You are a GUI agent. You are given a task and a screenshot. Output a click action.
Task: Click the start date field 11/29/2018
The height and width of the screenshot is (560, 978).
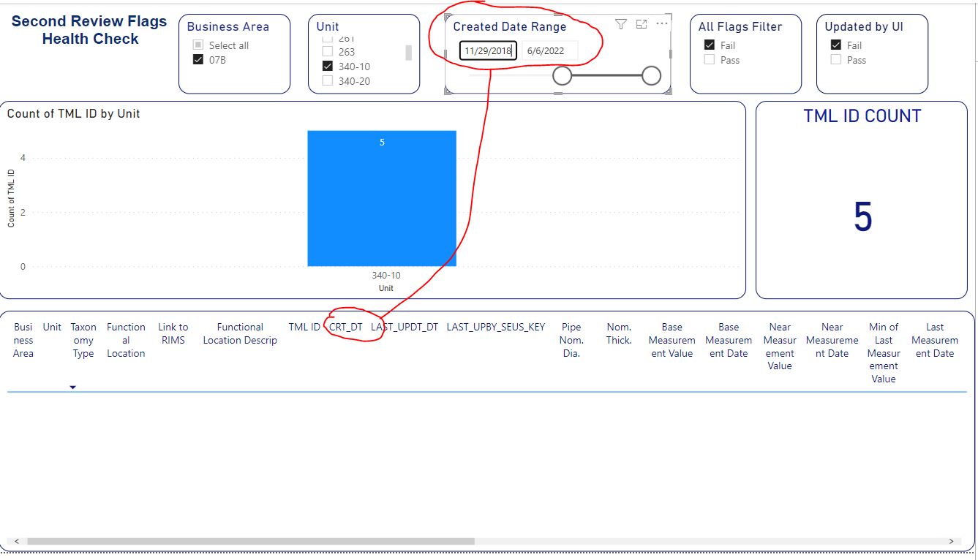[x=488, y=51]
